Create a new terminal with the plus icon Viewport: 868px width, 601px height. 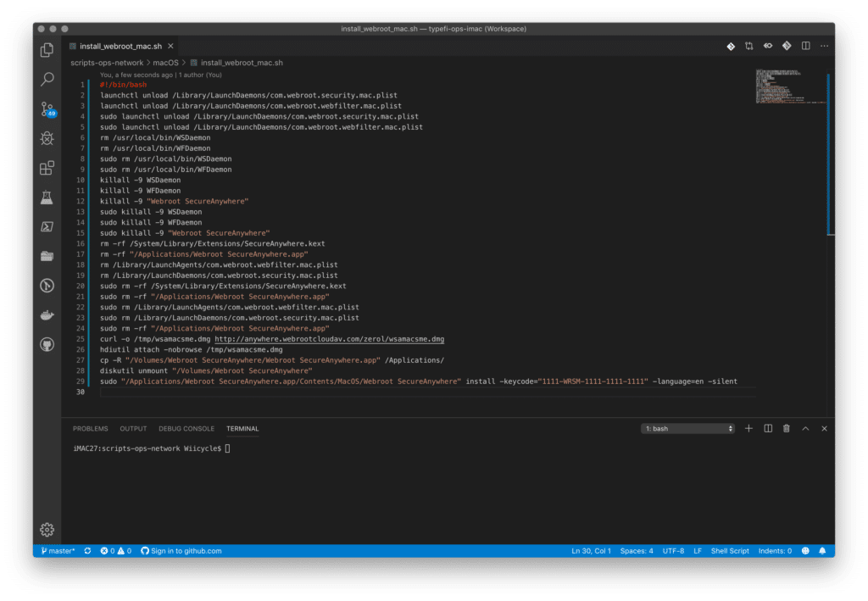click(x=748, y=428)
